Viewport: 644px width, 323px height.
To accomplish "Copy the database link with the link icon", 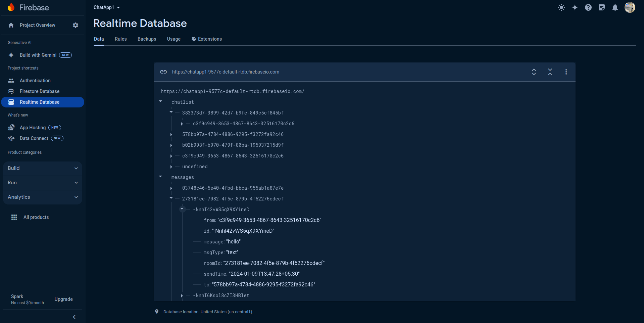I will coord(163,72).
